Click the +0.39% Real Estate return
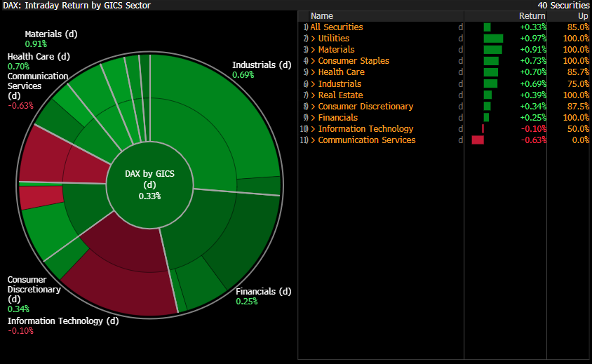 point(533,95)
